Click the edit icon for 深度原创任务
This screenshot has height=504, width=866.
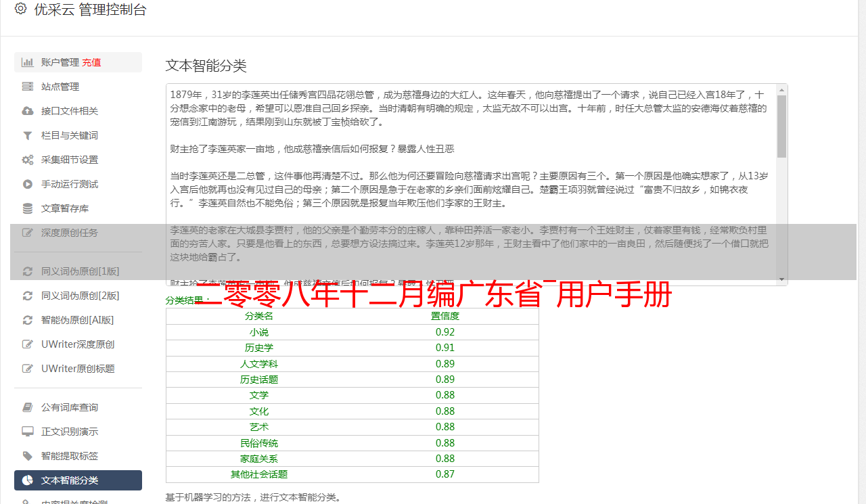28,233
